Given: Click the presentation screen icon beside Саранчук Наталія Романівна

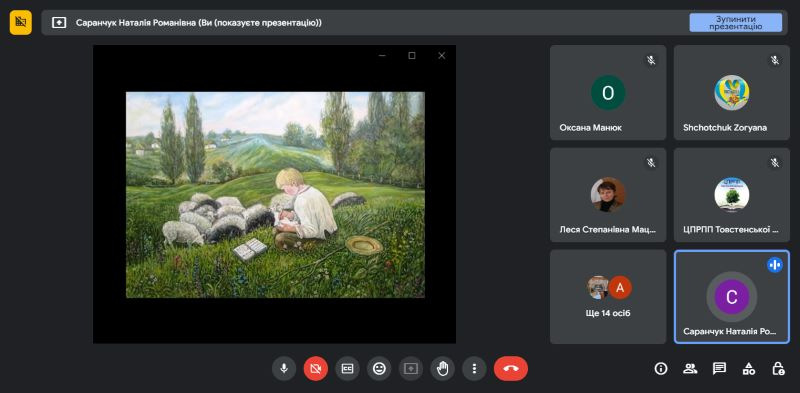Looking at the screenshot, I should coord(59,23).
